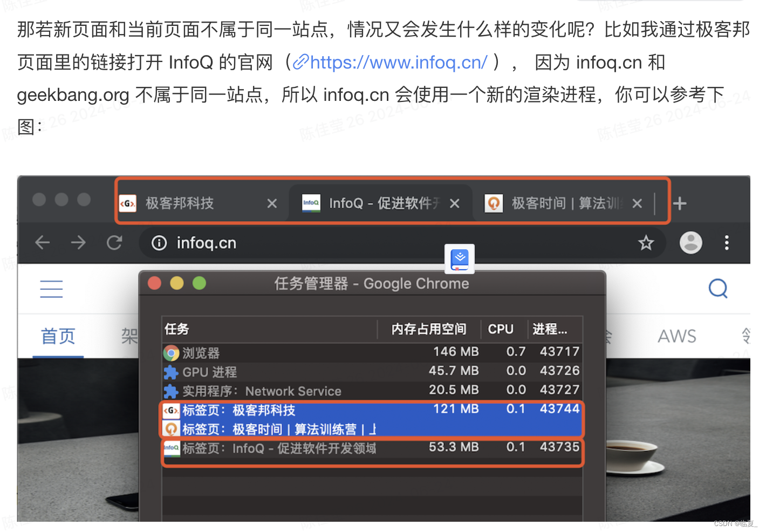Image resolution: width=766 pixels, height=532 pixels.
Task: Open the Chrome profile avatar
Action: click(691, 243)
